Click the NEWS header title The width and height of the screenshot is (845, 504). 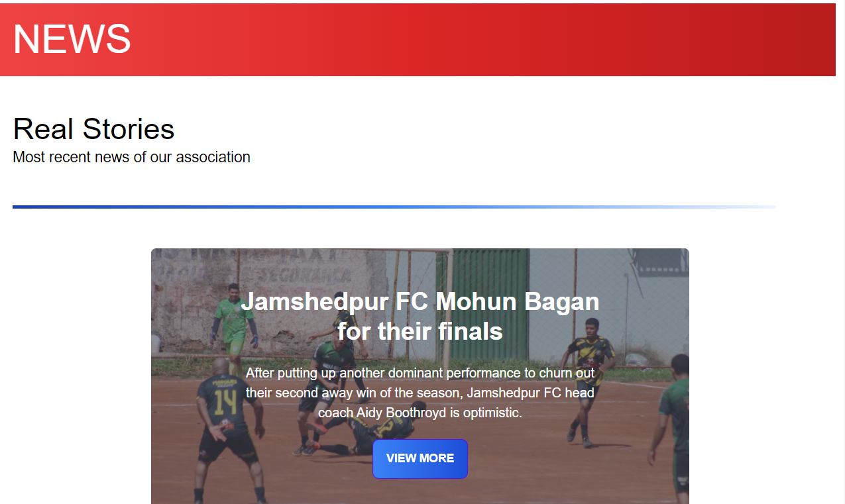point(72,38)
